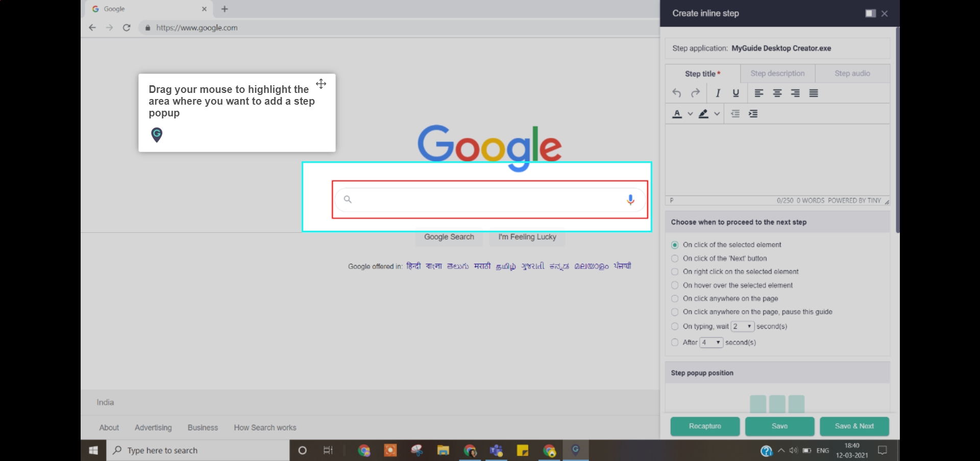Redo the edit in step title editor
This screenshot has width=980, height=461.
click(x=695, y=93)
